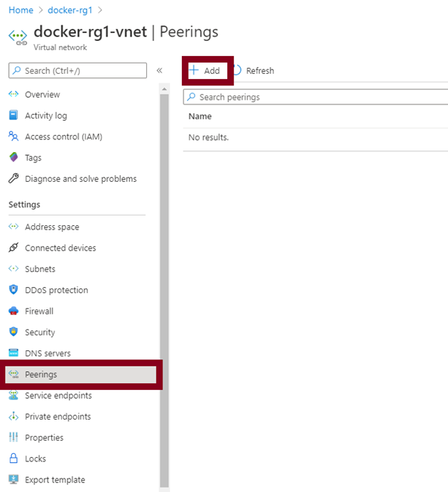Image resolution: width=448 pixels, height=492 pixels.
Task: Click the Diagnose and solve problems wrench icon
Action: (13, 178)
